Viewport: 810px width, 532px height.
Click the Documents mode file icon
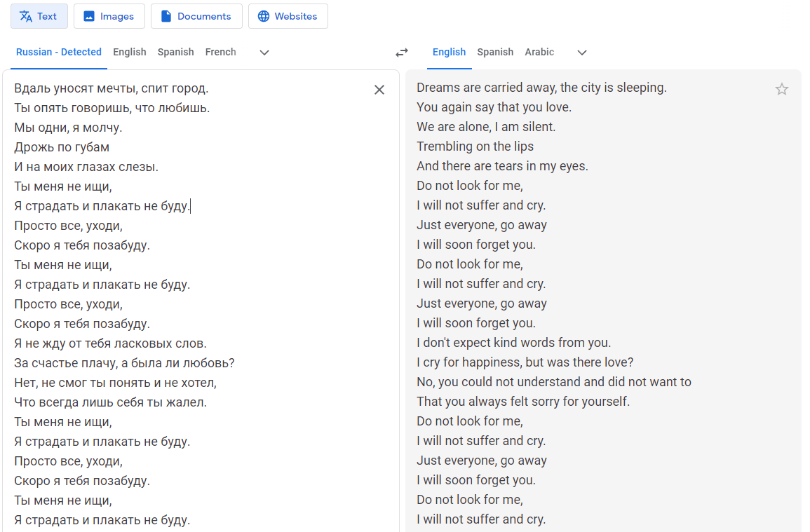[x=166, y=16]
